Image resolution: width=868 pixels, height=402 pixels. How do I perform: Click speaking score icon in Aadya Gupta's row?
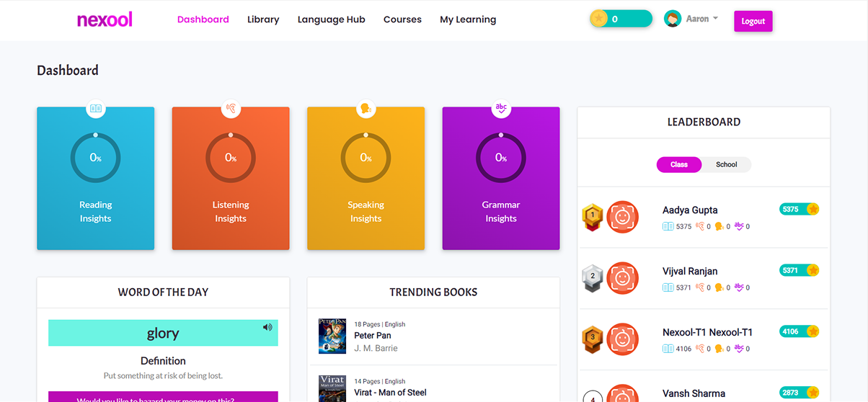coord(719,226)
